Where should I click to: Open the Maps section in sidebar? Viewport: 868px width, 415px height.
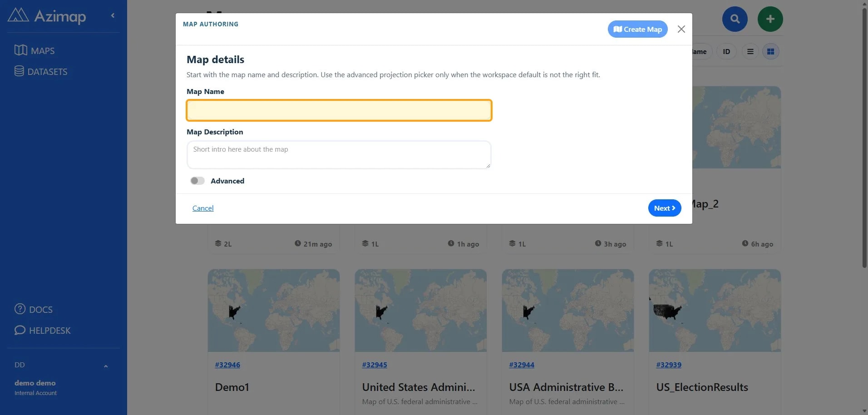[x=35, y=50]
